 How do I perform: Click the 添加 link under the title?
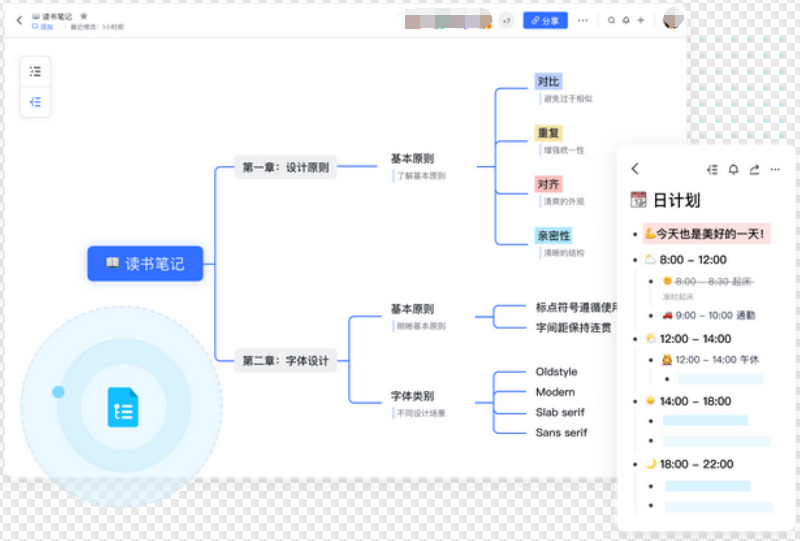(43, 27)
